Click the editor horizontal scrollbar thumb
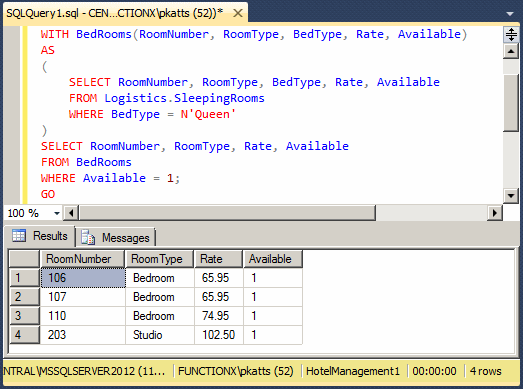The width and height of the screenshot is (523, 389). tap(227, 213)
